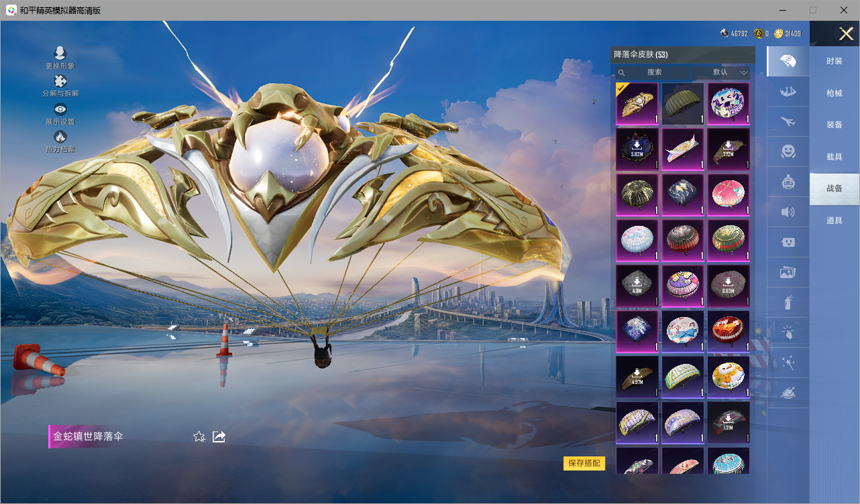Share the parachute skin via share icon
This screenshot has height=504, width=860.
(219, 436)
